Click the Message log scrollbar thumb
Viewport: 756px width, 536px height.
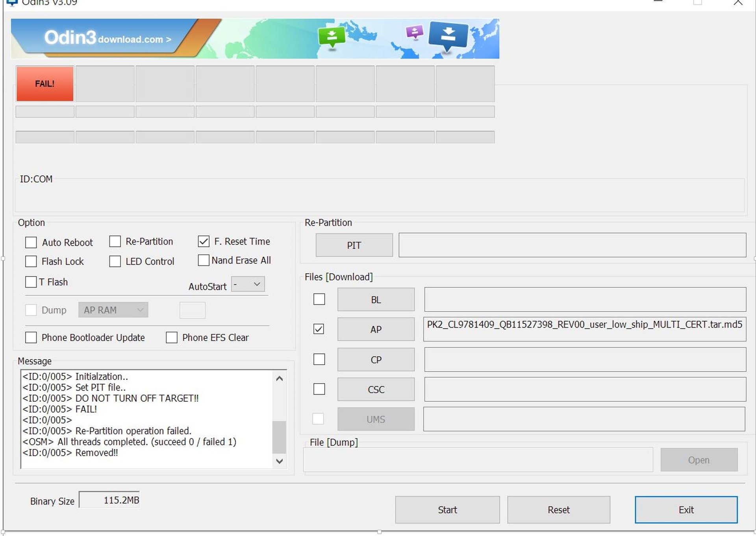click(280, 437)
